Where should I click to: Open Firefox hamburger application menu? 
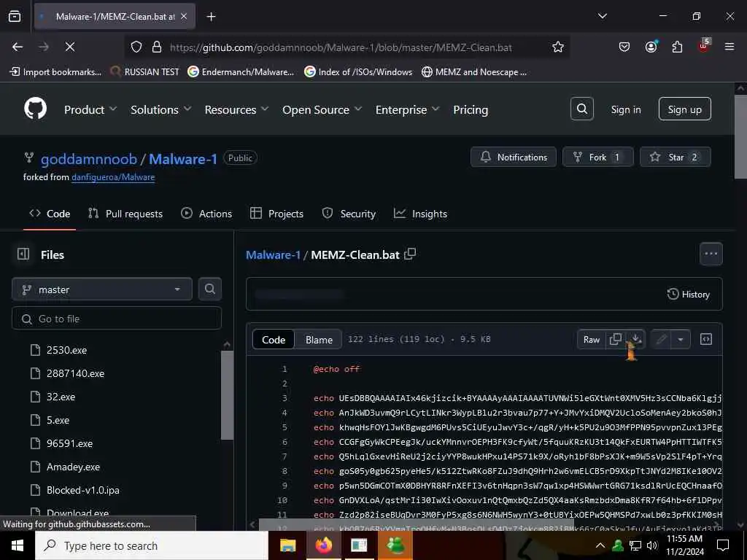729,47
